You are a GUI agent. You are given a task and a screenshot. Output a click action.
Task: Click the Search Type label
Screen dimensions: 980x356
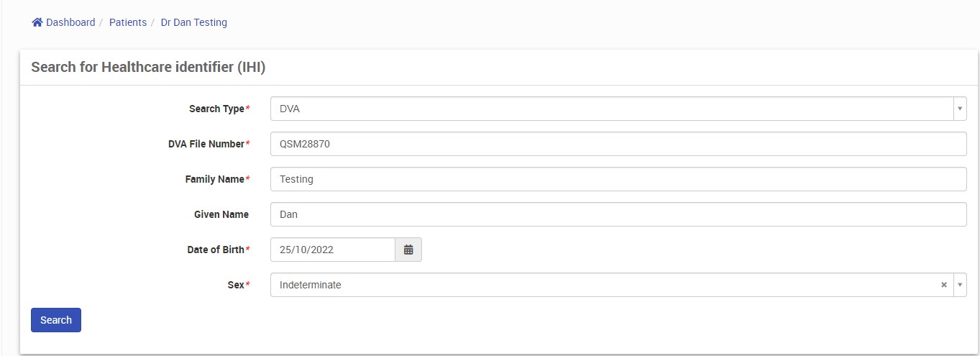(x=216, y=109)
